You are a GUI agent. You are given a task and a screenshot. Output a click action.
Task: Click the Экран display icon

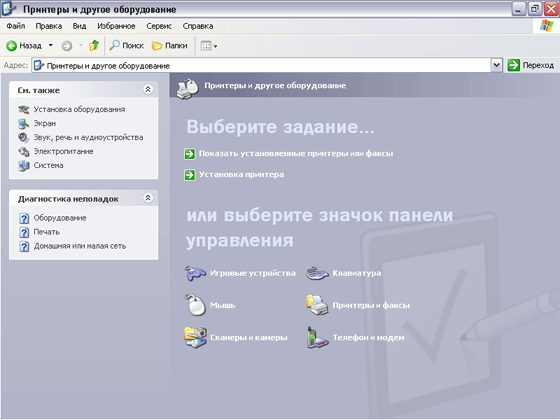coord(24,124)
